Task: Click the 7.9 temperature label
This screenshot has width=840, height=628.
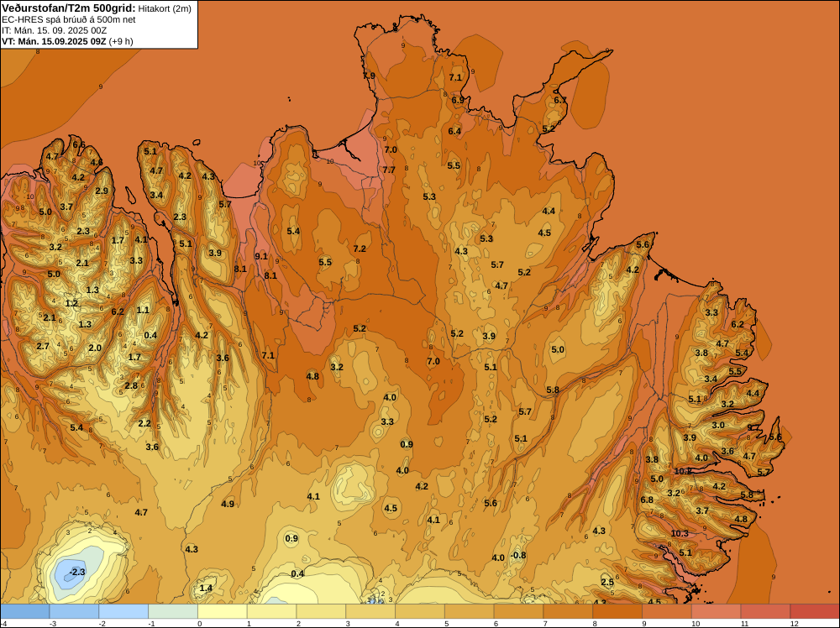Action: [369, 76]
